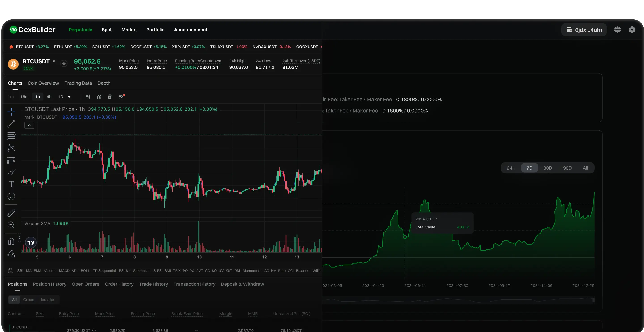This screenshot has height=332, width=644.
Task: Select the Cross margin filter
Action: [x=29, y=300]
